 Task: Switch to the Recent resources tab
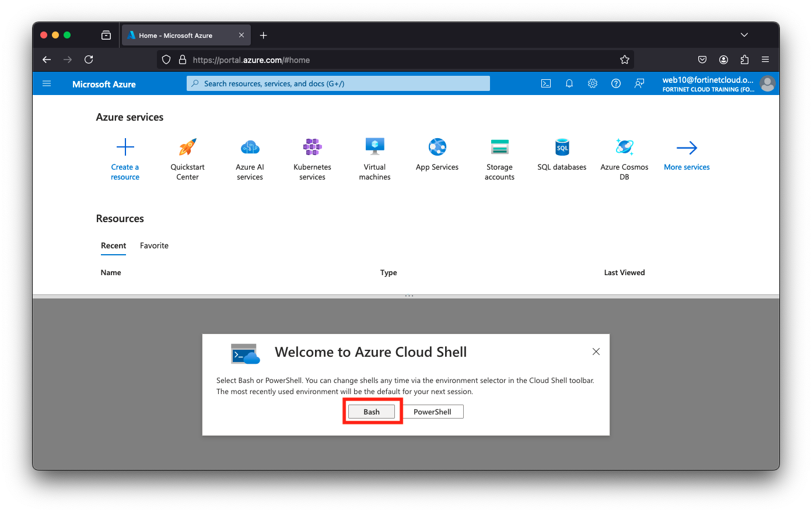(x=114, y=246)
